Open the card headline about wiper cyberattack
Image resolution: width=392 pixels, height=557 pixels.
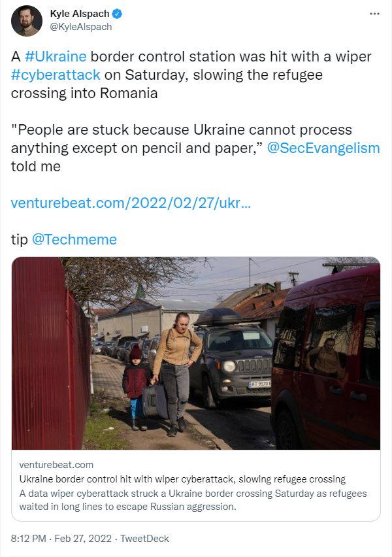click(182, 479)
